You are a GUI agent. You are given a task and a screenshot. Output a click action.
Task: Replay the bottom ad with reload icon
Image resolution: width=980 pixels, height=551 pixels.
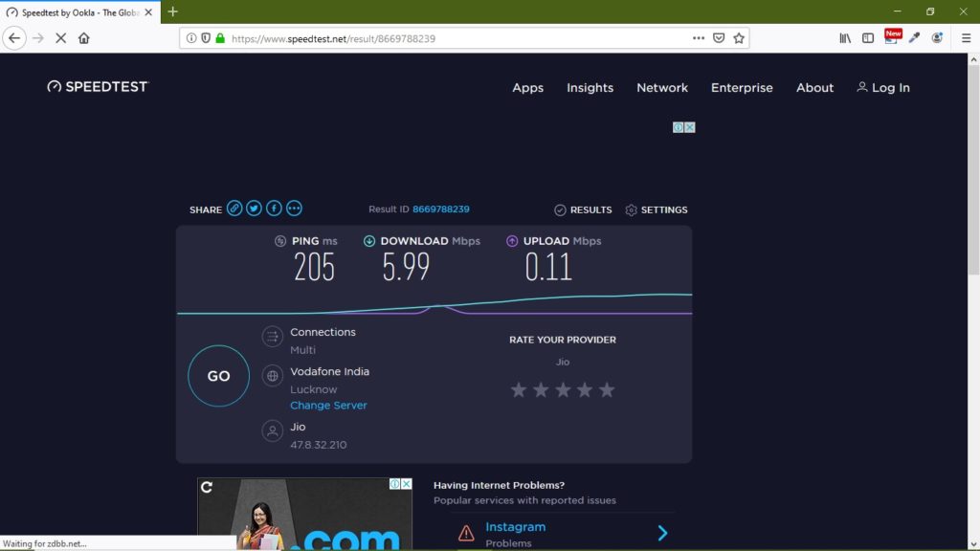coord(207,487)
